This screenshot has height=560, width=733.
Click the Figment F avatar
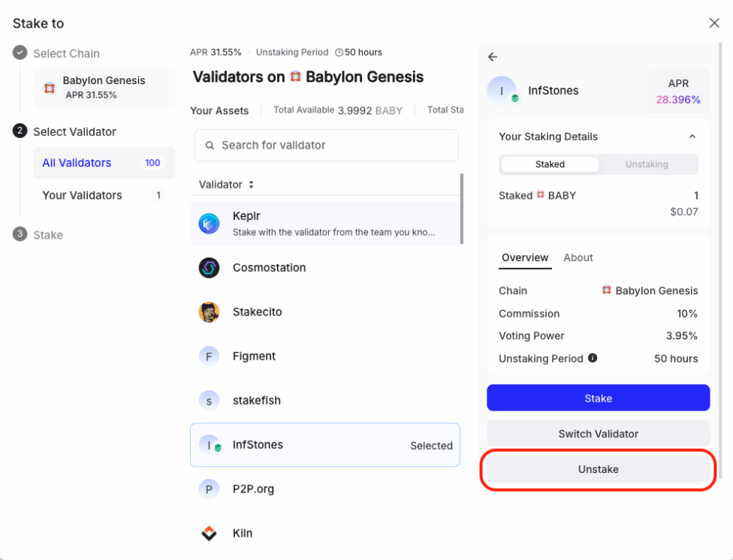(209, 357)
